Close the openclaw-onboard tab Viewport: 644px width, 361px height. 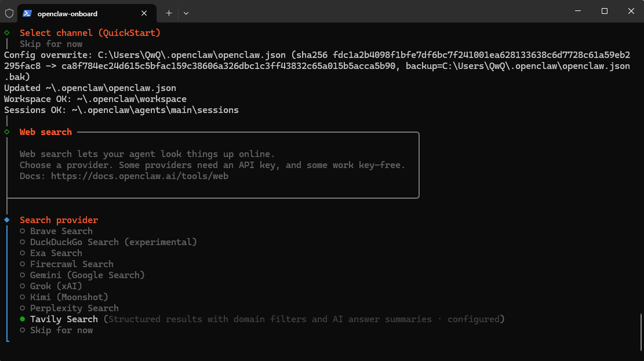click(x=144, y=13)
